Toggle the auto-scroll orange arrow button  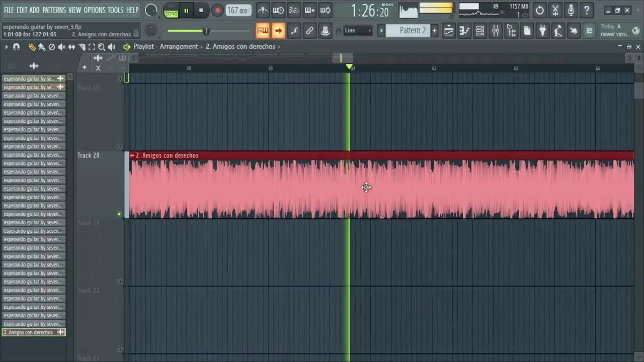(x=278, y=31)
